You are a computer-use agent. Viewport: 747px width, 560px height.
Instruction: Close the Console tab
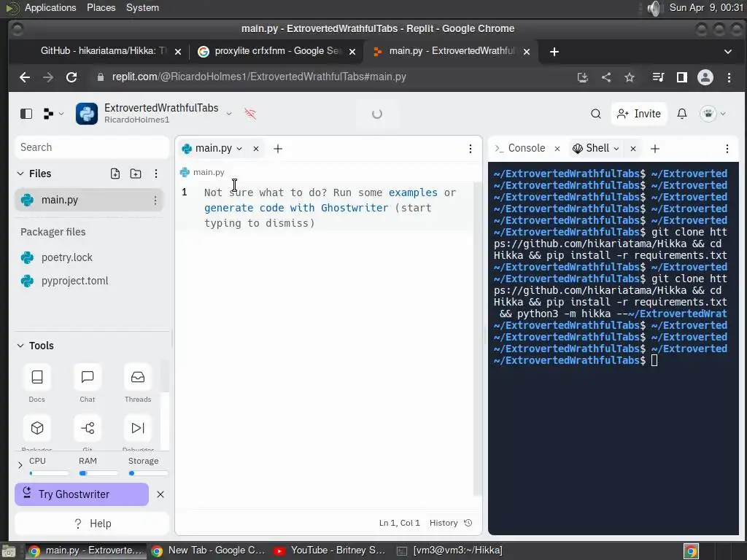pyautogui.click(x=557, y=149)
